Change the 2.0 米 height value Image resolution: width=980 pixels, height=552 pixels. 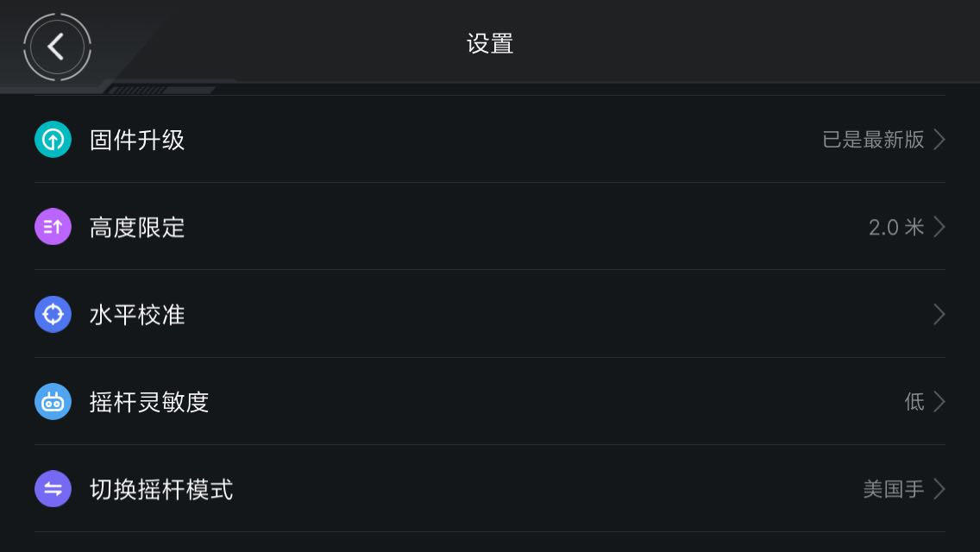tap(895, 227)
